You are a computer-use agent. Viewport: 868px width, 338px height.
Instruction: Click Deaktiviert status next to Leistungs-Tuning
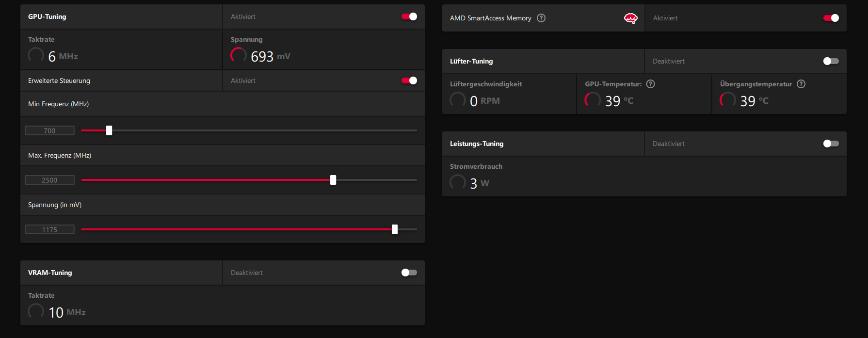(x=669, y=144)
